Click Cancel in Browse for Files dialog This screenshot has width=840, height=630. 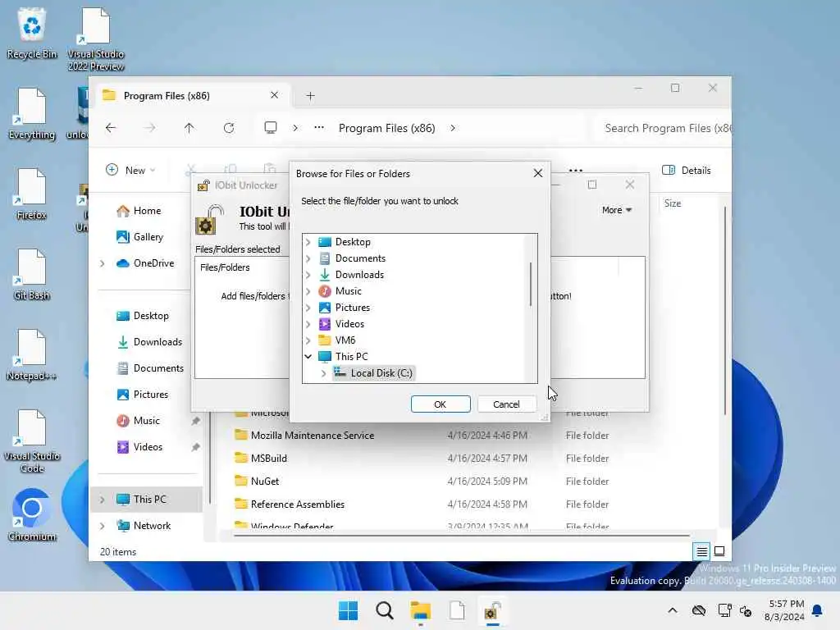506,404
